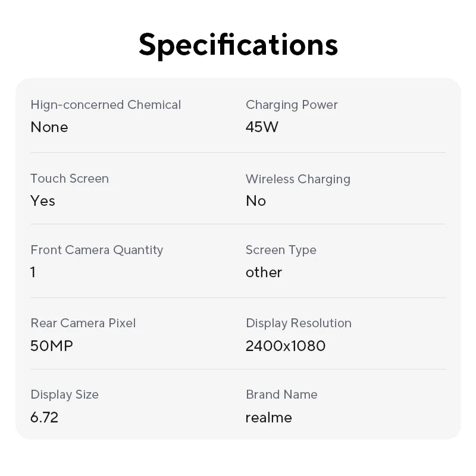
Task: Select the Touch Screen label
Action: pyautogui.click(x=70, y=178)
